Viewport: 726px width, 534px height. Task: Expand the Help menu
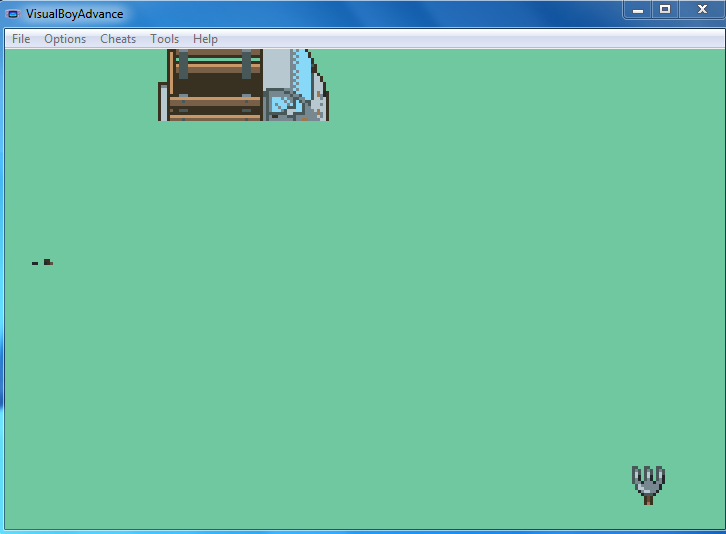[205, 39]
